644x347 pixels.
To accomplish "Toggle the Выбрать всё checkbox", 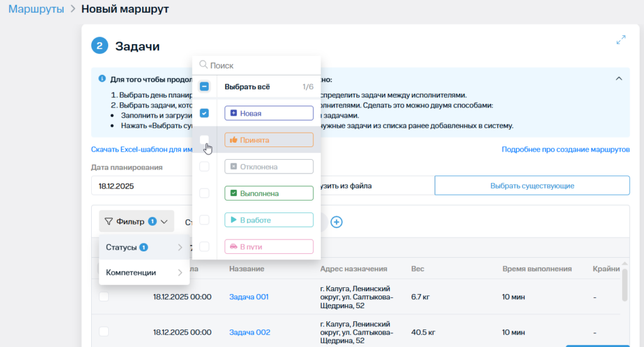I will coord(204,87).
